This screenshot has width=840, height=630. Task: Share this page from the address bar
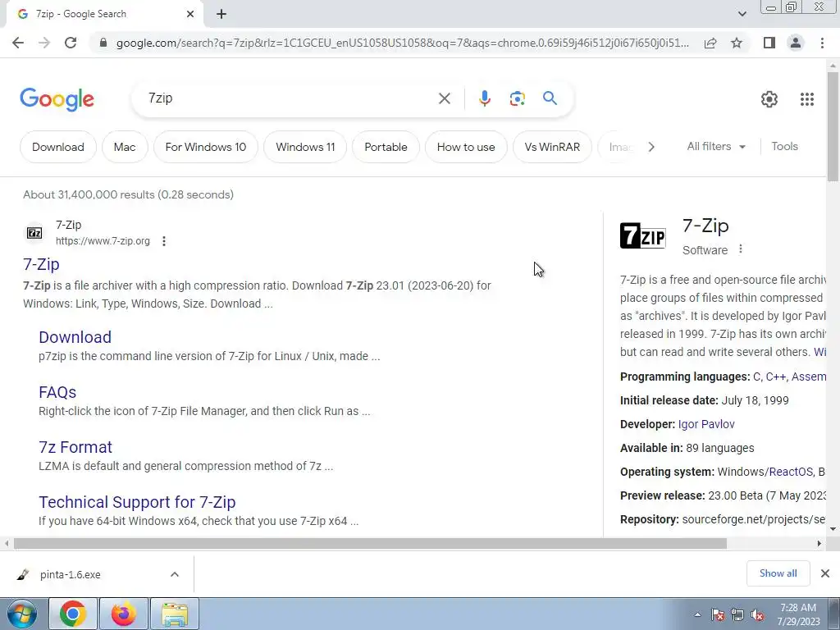tap(710, 43)
